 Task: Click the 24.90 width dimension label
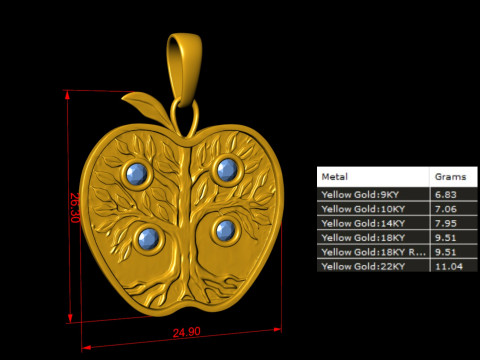tap(187, 332)
